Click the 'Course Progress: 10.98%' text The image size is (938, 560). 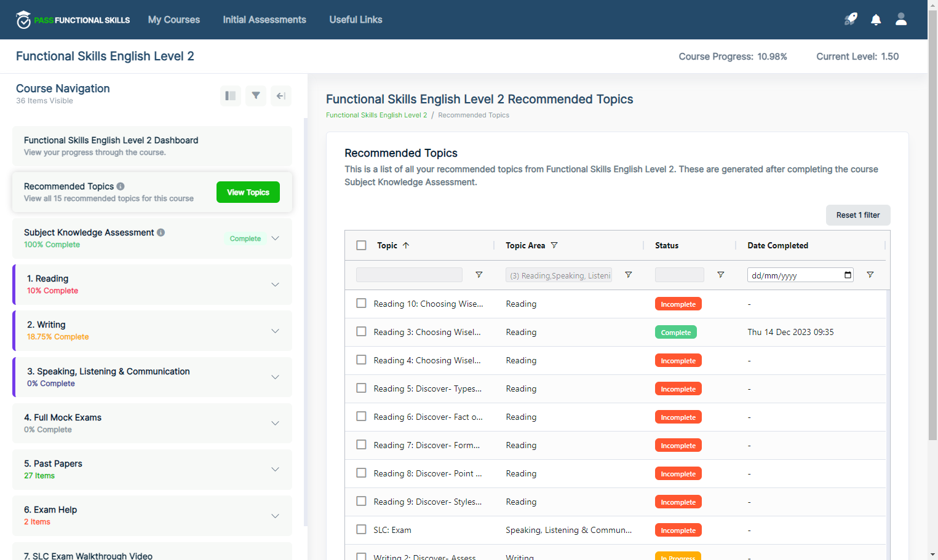click(x=733, y=57)
